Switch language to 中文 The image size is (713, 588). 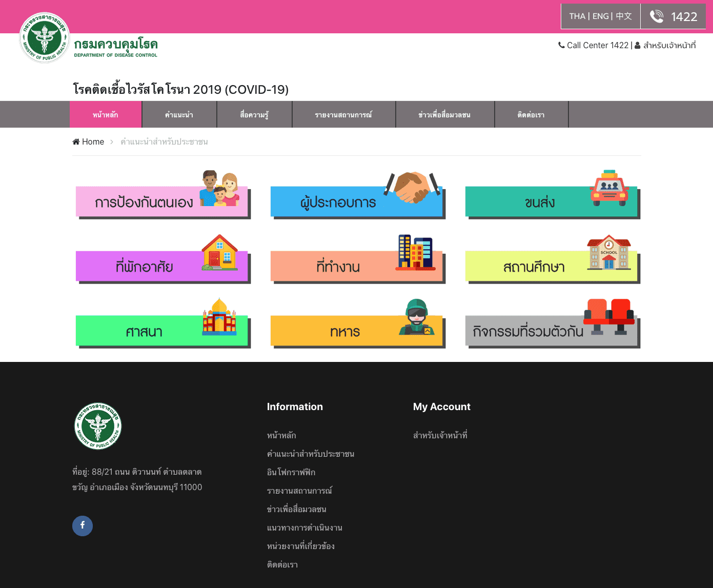click(x=624, y=16)
